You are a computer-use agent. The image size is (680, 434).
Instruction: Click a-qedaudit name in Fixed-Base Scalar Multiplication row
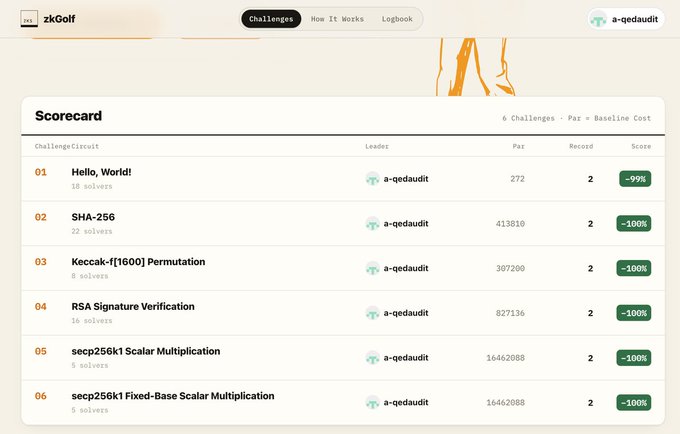[x=406, y=402]
